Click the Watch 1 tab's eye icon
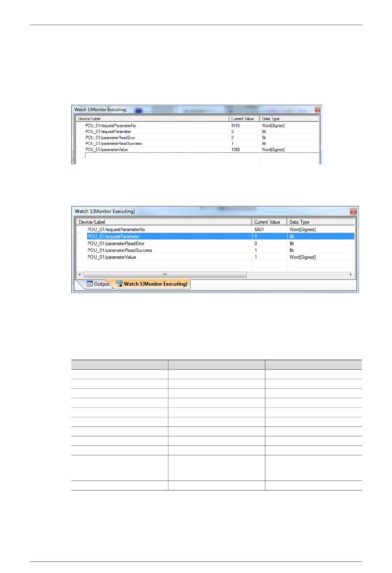 [119, 284]
